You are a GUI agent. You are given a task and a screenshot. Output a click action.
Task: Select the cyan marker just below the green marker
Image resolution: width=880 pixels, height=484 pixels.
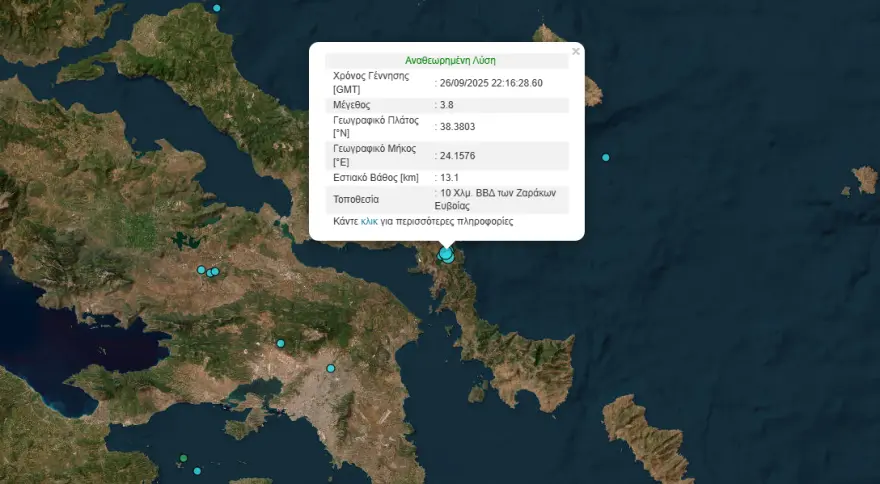197,471
